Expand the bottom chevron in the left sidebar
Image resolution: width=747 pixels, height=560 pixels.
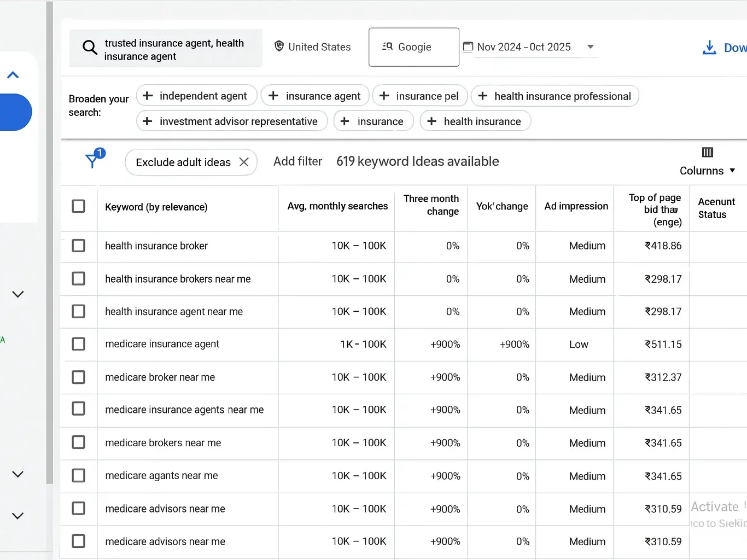[17, 515]
